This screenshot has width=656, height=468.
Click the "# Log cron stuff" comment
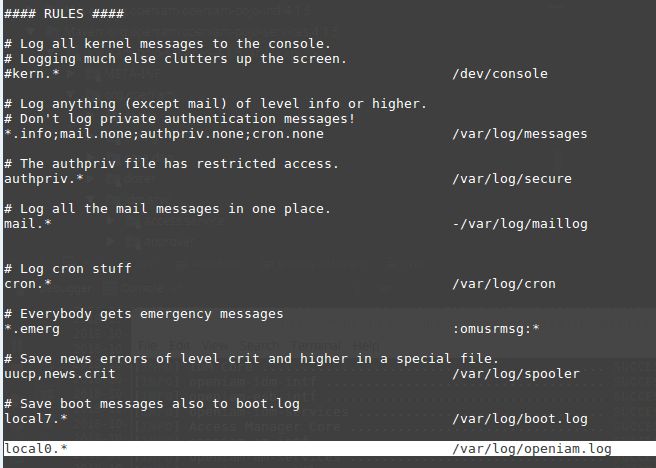click(x=68, y=269)
